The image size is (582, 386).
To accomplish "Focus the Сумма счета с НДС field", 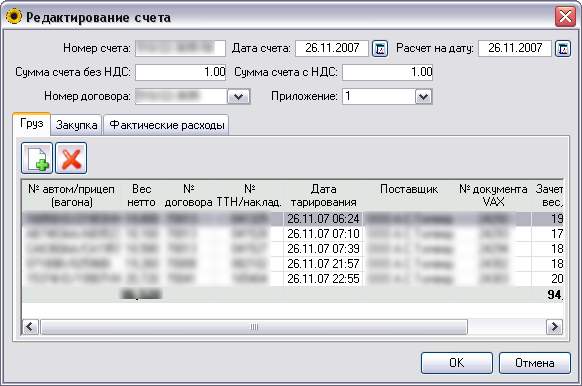I will pos(388,72).
